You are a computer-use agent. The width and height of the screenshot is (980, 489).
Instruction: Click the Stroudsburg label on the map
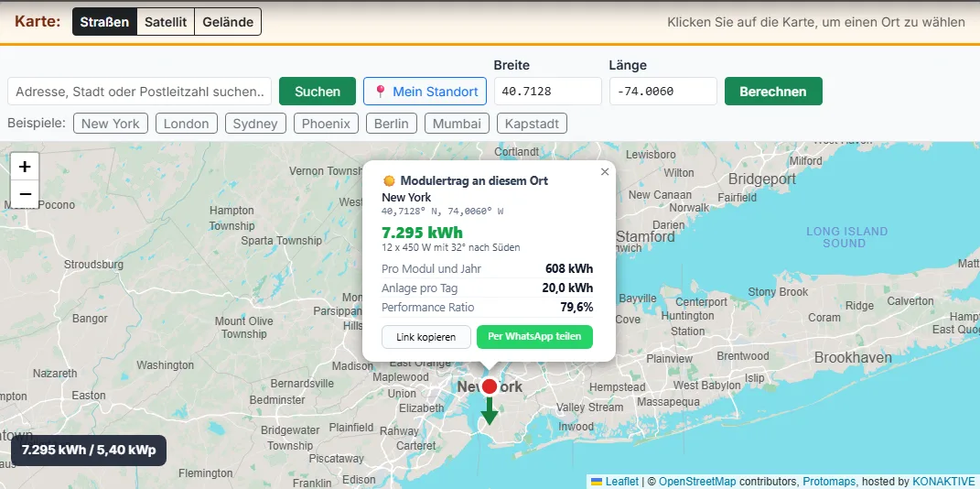(93, 265)
